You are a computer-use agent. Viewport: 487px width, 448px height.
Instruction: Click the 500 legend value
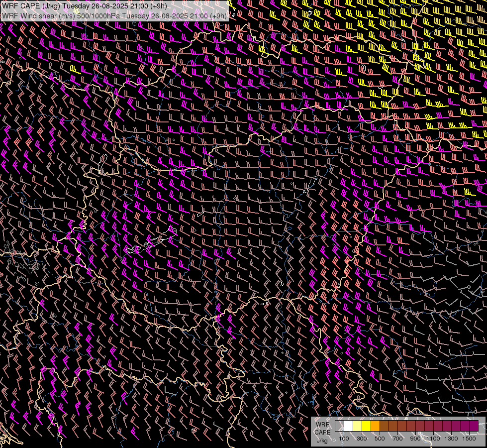point(380,439)
